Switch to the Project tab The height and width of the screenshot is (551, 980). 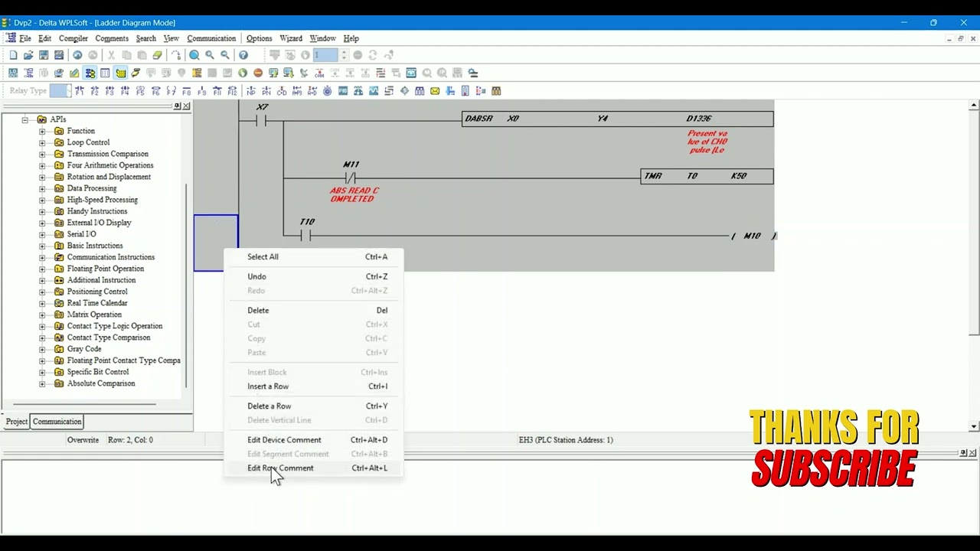[17, 422]
